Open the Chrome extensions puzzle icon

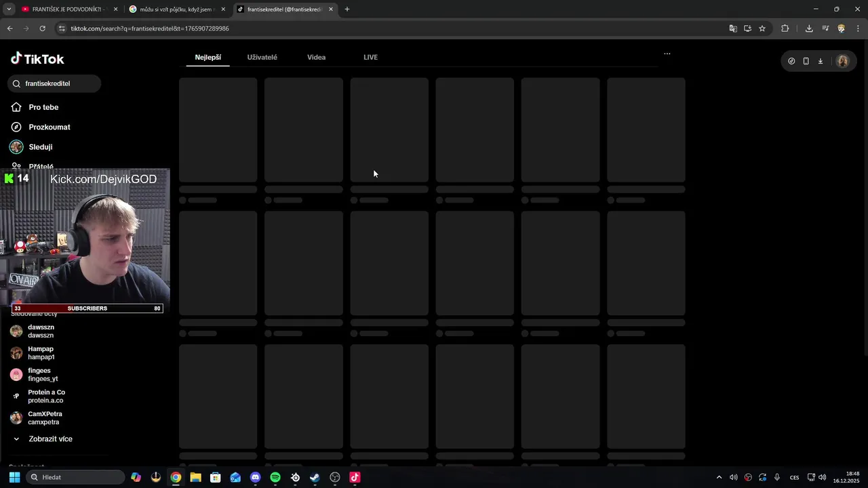[x=785, y=28]
